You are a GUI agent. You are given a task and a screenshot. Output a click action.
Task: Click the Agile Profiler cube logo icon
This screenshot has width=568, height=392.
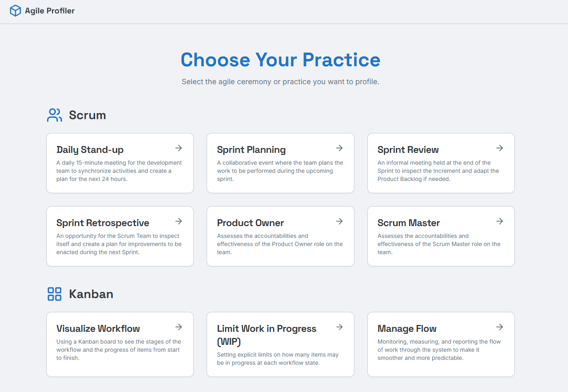(15, 11)
